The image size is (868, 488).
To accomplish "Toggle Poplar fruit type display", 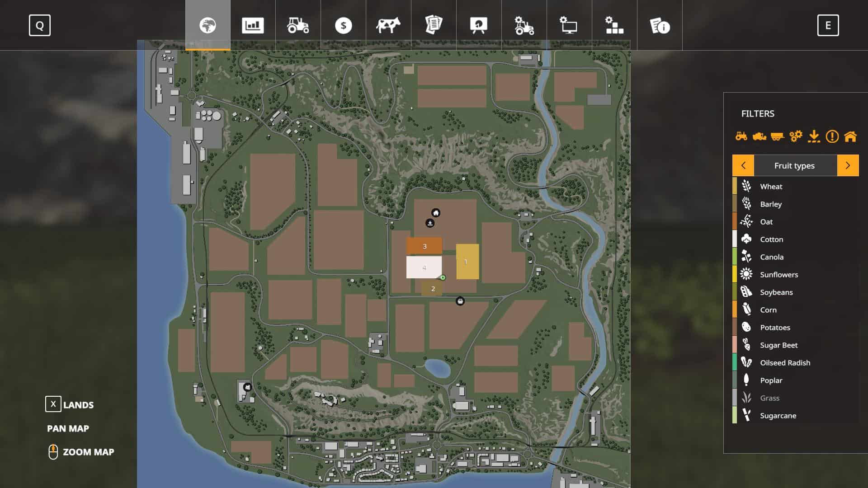I will pos(795,380).
